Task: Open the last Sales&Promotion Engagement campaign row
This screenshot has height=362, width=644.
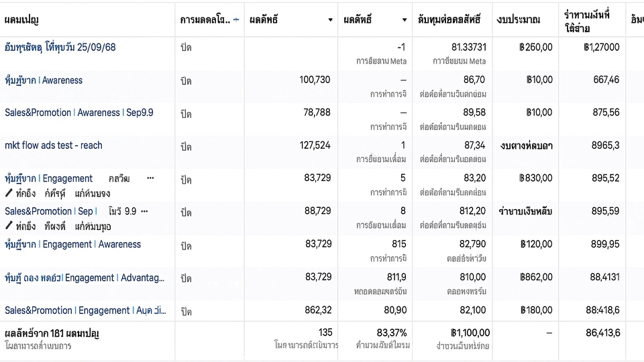Action: (85, 310)
